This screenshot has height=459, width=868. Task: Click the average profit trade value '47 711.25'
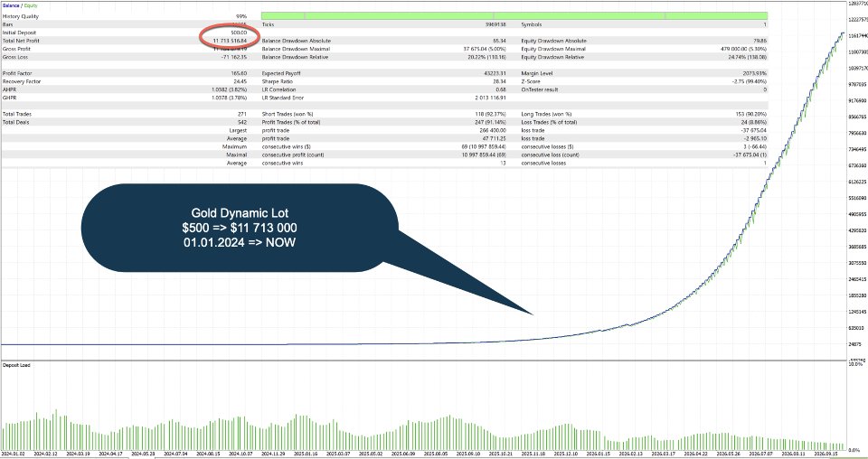click(494, 139)
